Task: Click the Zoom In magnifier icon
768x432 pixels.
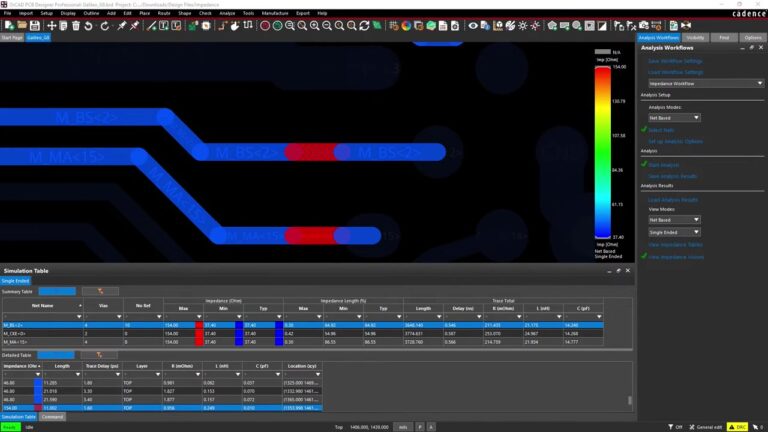Action: 314,25
